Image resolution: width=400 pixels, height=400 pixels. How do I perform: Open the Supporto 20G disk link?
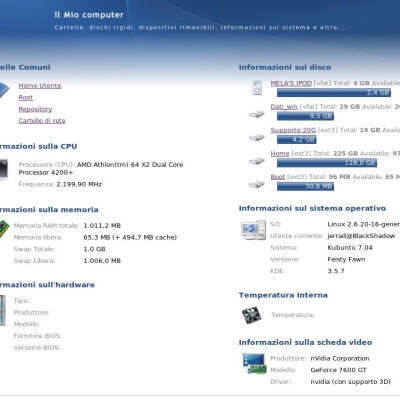(293, 130)
